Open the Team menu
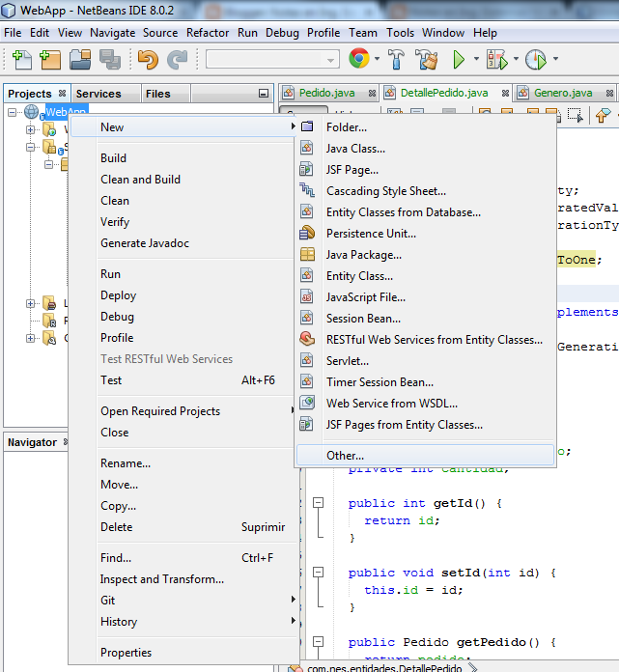The image size is (619, 672). coord(363,33)
